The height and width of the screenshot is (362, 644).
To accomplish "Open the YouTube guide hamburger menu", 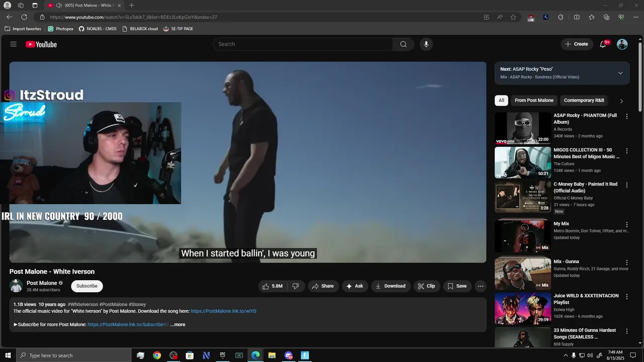I will click(x=14, y=44).
